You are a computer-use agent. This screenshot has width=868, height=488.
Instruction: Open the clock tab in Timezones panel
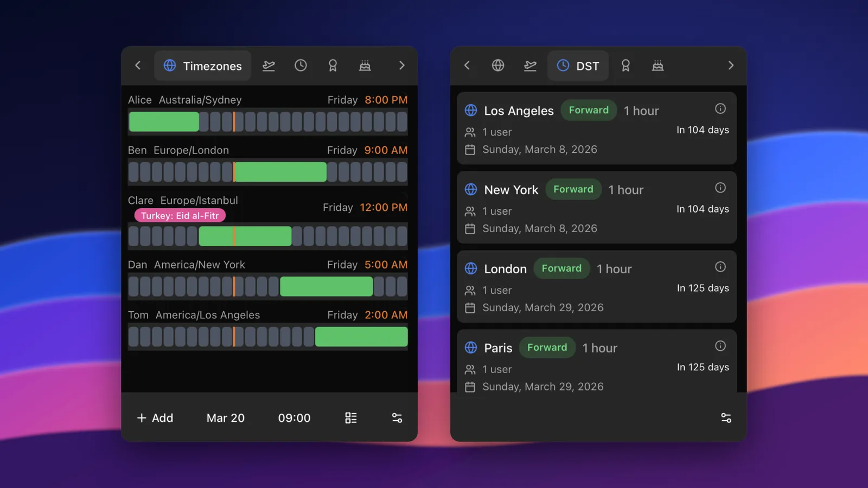coord(301,66)
